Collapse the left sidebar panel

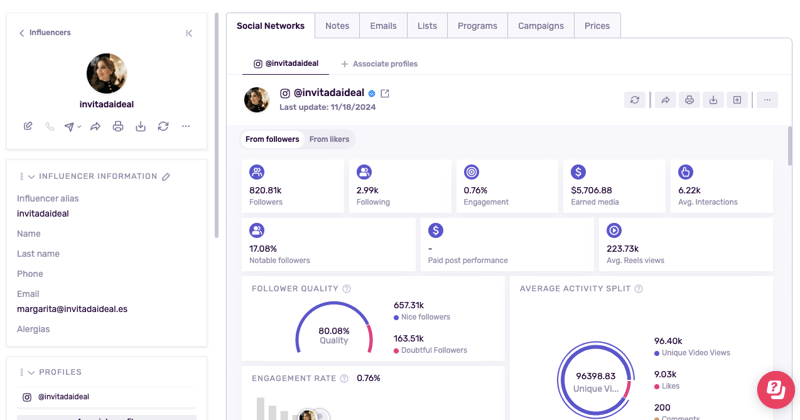tap(189, 33)
